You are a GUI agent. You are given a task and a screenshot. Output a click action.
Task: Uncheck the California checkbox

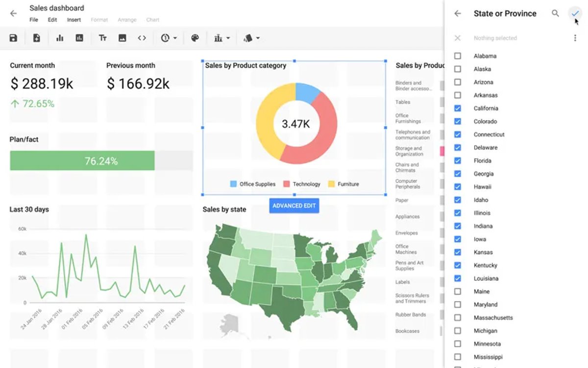pyautogui.click(x=458, y=108)
